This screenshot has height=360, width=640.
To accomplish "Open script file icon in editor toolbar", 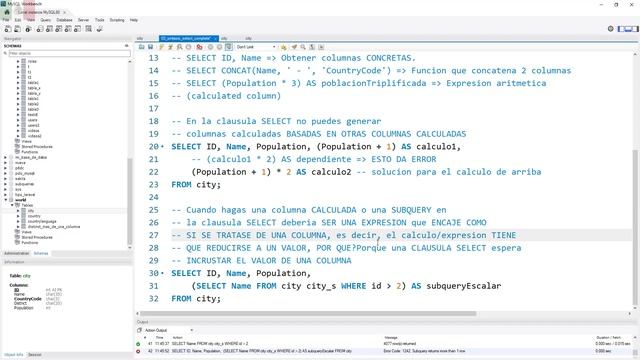I will pos(142,47).
